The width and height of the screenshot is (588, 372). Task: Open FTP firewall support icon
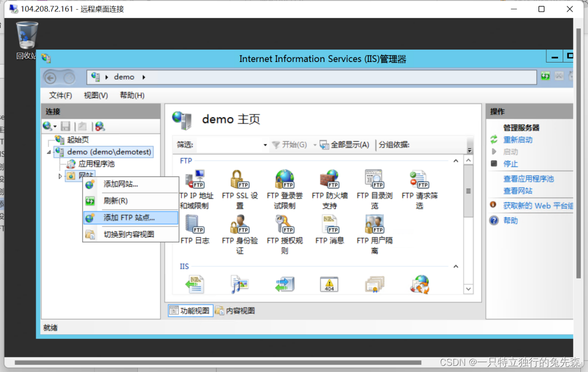click(330, 189)
